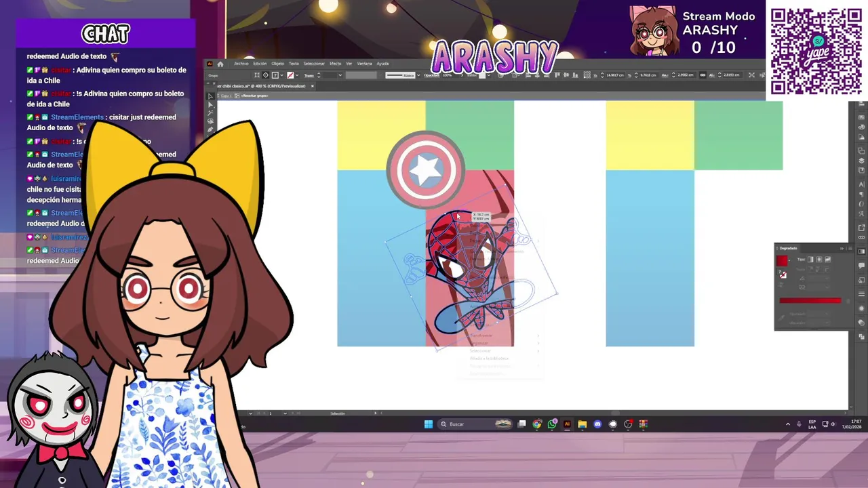This screenshot has width=868, height=488.
Task: Select the freeform gradient type
Action: (x=827, y=260)
